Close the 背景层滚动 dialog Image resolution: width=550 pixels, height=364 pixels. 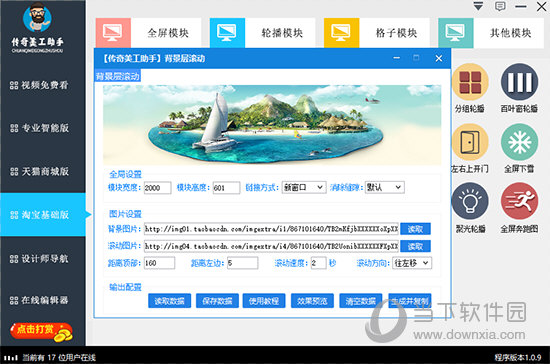(438, 58)
